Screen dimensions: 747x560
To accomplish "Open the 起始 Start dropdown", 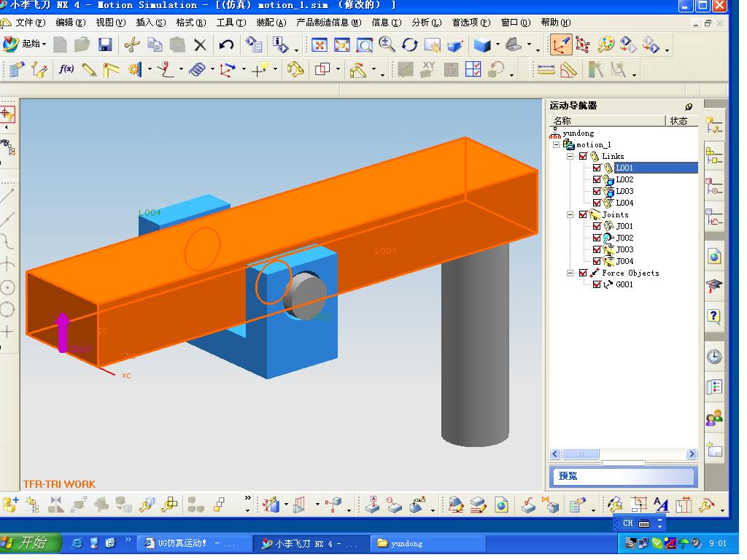I will 25,44.
